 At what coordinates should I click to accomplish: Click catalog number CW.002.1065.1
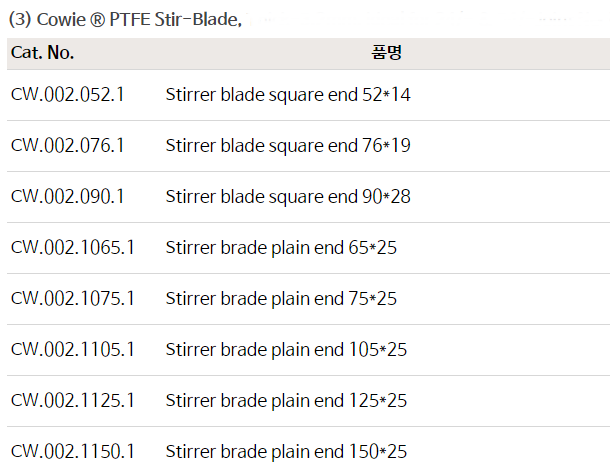(72, 247)
